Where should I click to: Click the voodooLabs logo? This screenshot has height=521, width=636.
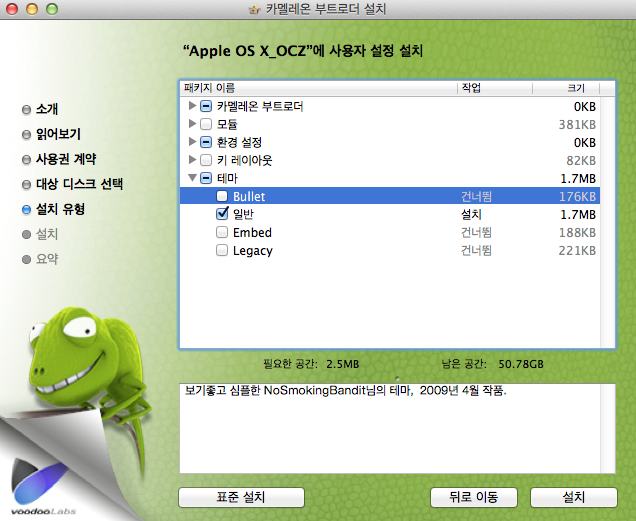43,487
